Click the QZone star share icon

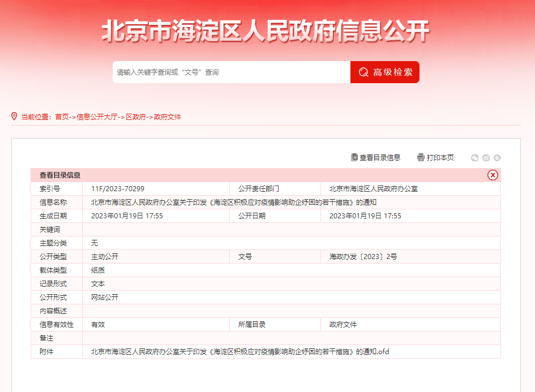click(497, 158)
